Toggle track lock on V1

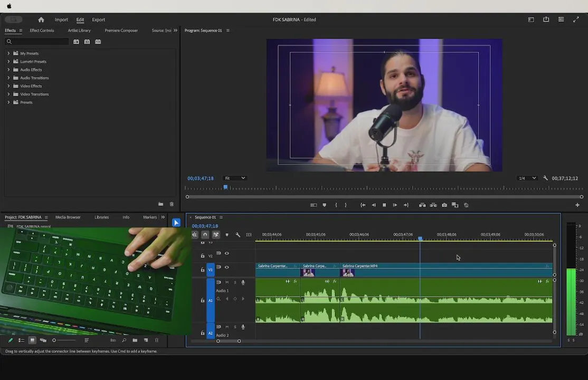[x=203, y=270]
